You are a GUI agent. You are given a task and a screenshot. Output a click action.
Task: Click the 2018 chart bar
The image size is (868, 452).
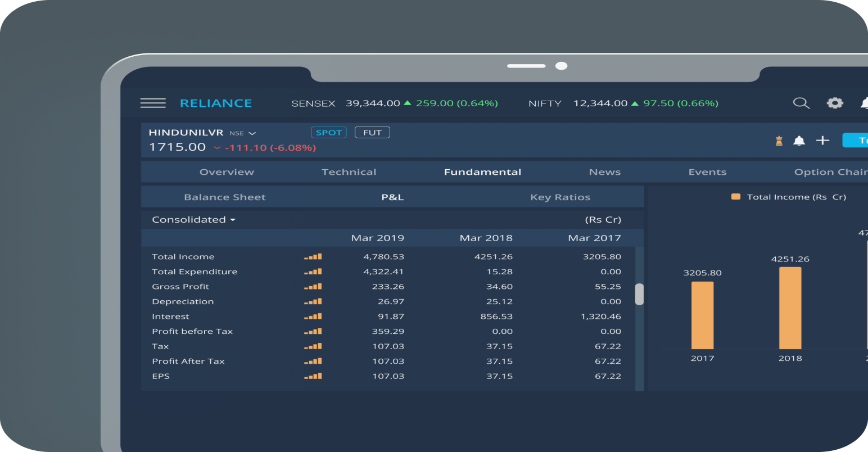click(x=790, y=308)
